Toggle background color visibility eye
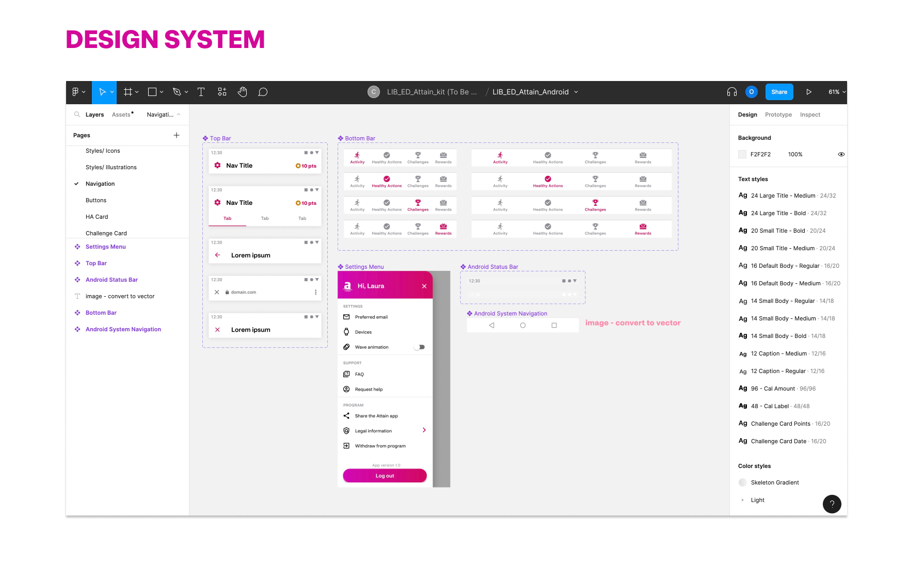The image size is (924, 565). click(x=841, y=154)
